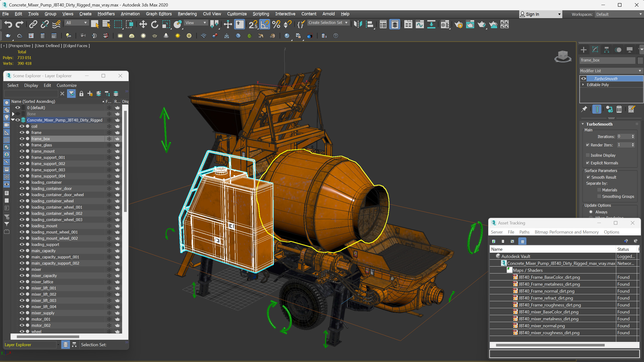Image resolution: width=644 pixels, height=362 pixels.
Task: Open the Curve Editor icon
Action: click(420, 24)
